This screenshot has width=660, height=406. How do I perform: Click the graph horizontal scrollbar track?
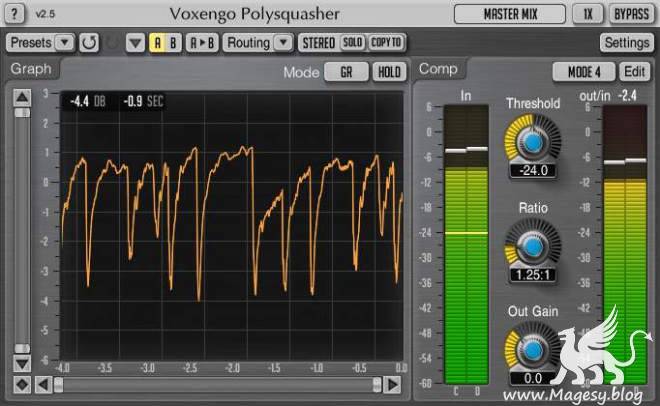218,385
